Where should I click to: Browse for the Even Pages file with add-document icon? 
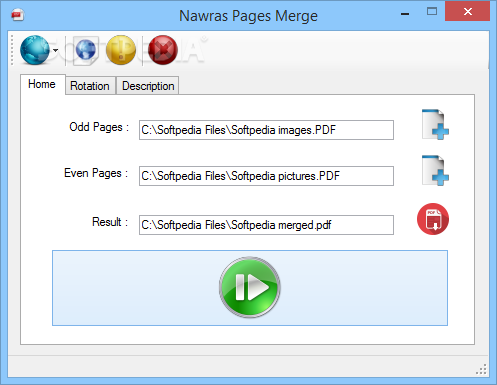pyautogui.click(x=435, y=171)
